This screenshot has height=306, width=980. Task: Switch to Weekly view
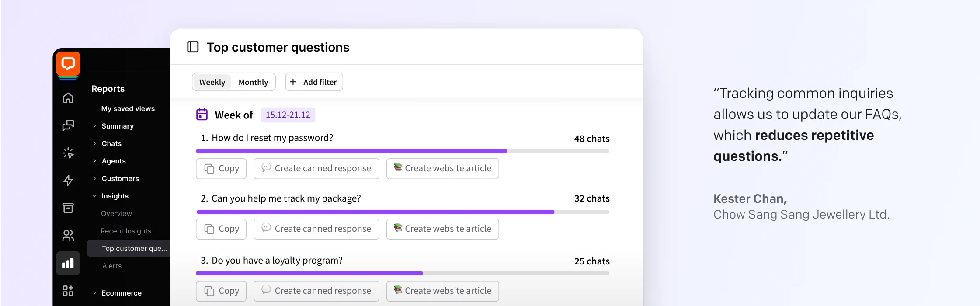[x=212, y=82]
